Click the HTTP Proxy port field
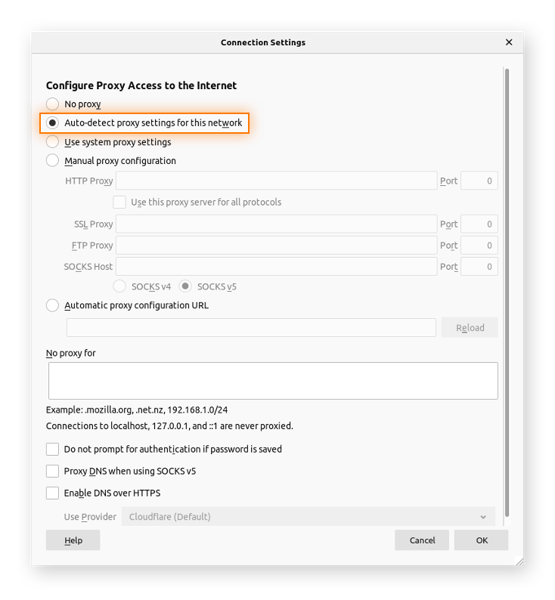 coord(479,181)
